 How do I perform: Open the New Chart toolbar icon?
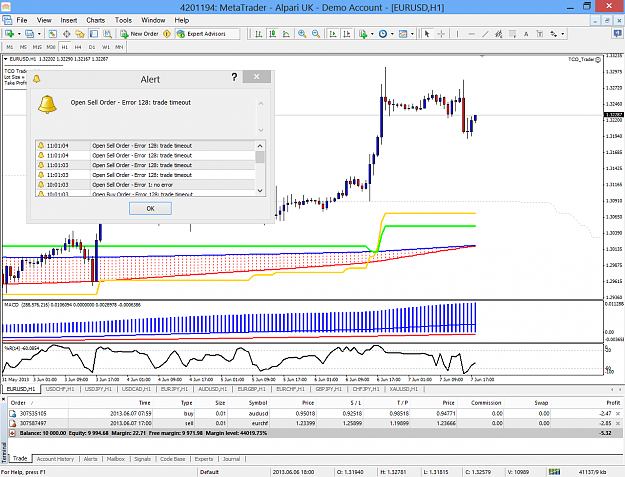[x=9, y=34]
